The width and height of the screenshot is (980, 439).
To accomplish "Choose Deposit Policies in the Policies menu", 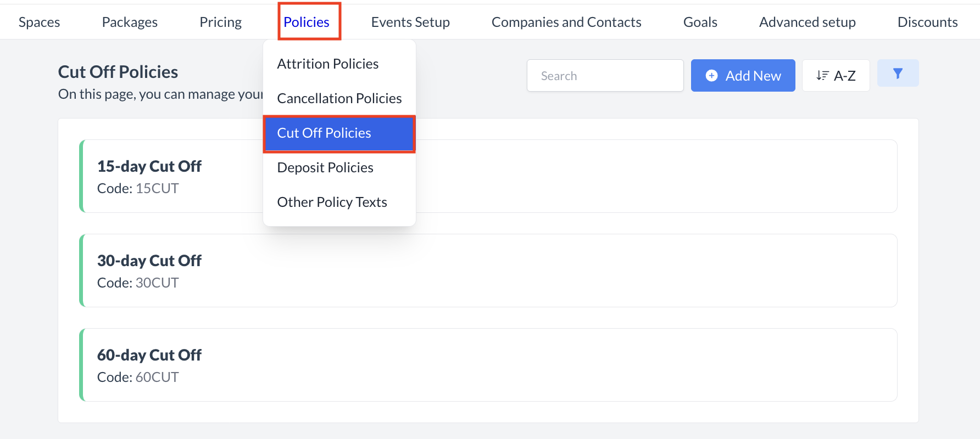I will [x=325, y=167].
